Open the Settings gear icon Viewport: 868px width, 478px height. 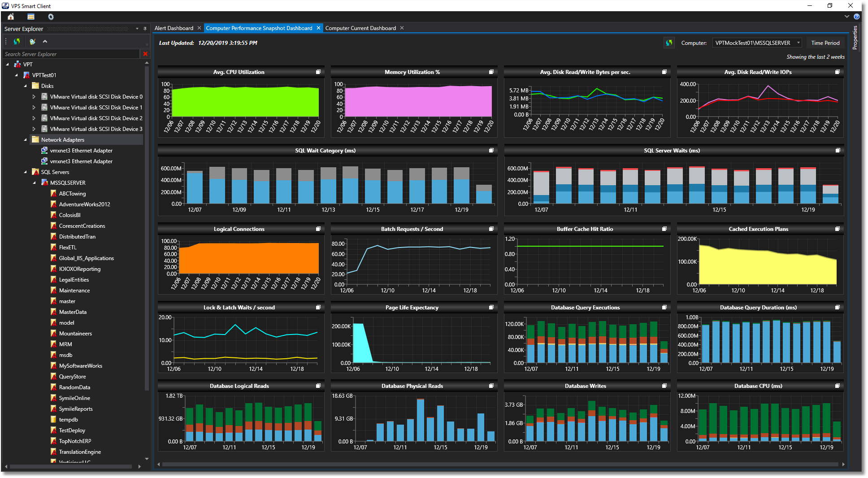[51, 17]
